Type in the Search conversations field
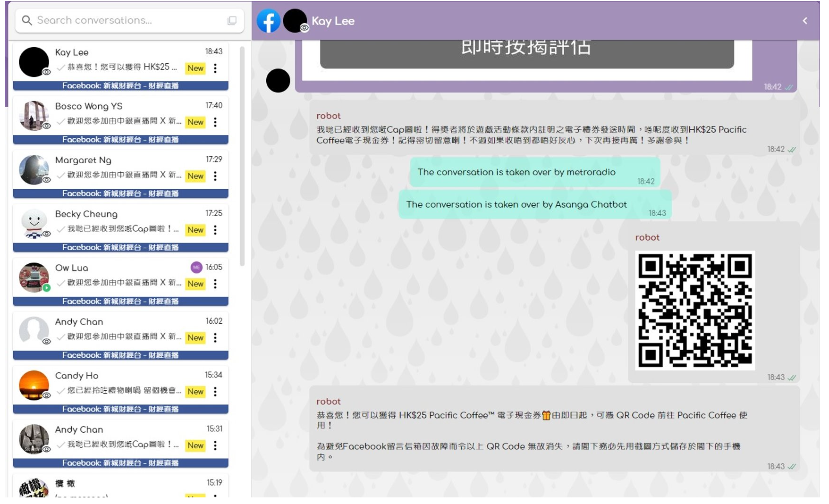Viewport: 829px width, 504px height. click(x=127, y=21)
